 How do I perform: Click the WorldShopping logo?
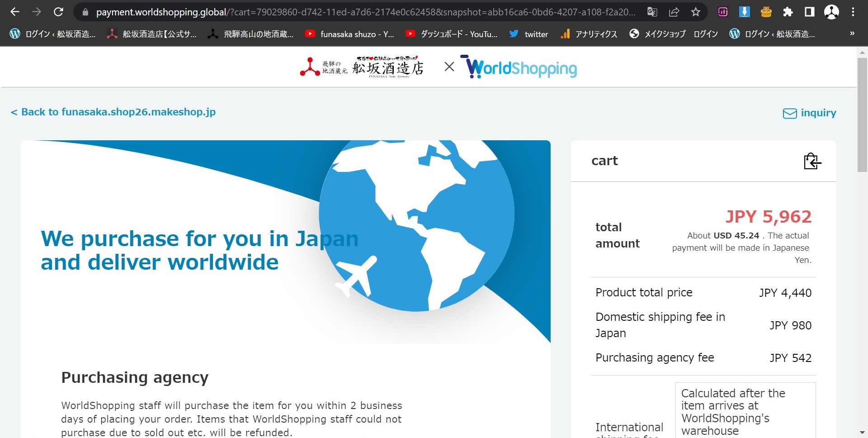click(519, 67)
